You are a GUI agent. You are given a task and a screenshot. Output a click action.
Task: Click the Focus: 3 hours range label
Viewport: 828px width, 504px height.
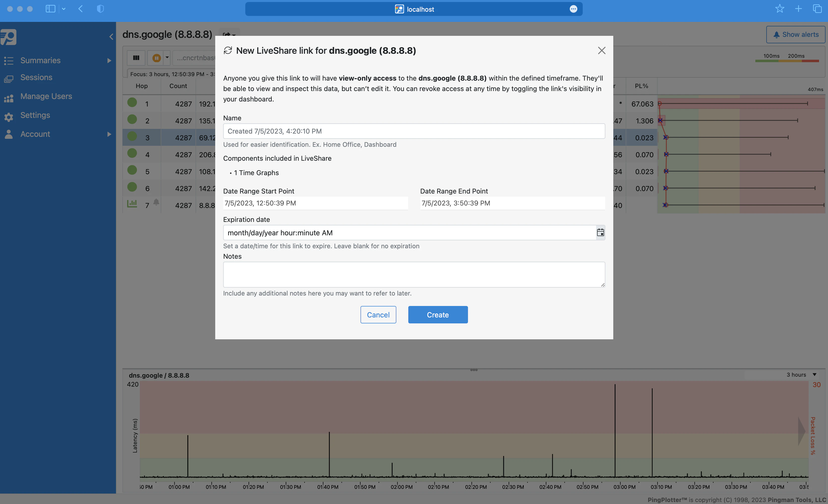coord(172,74)
